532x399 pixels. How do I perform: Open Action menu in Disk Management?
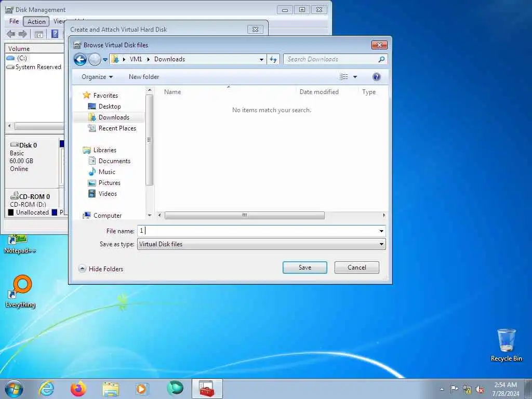36,22
